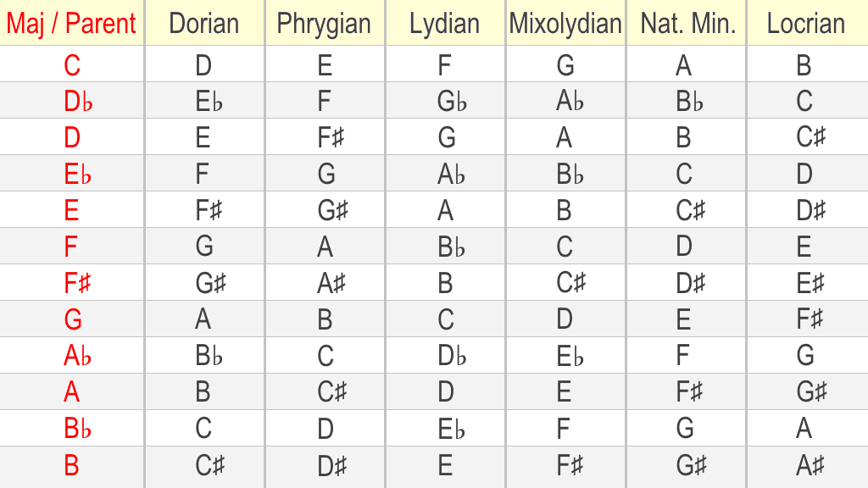Select E♯ in the Locrian column

[x=811, y=283]
